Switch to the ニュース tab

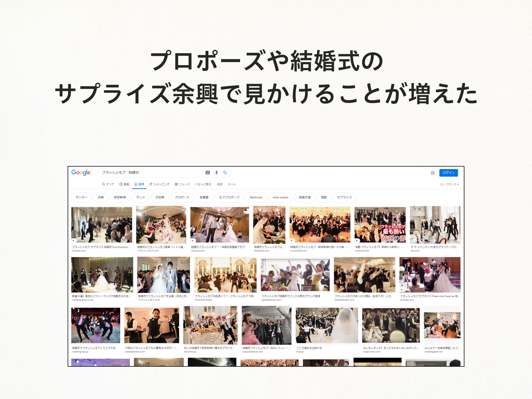click(183, 184)
